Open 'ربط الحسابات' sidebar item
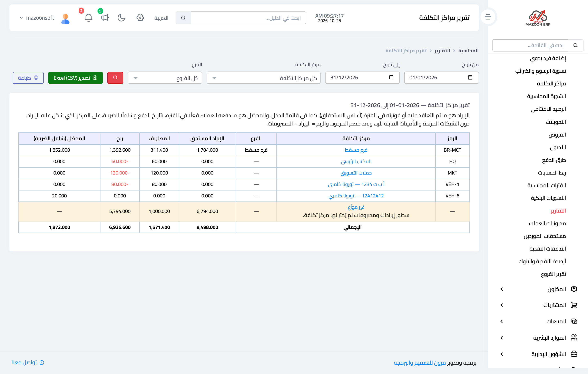 tap(552, 172)
